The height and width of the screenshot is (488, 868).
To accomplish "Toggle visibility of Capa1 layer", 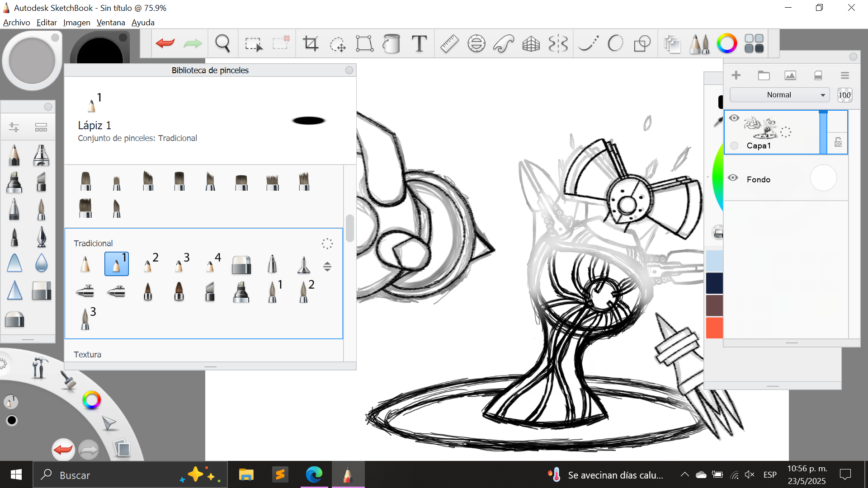I will point(734,118).
